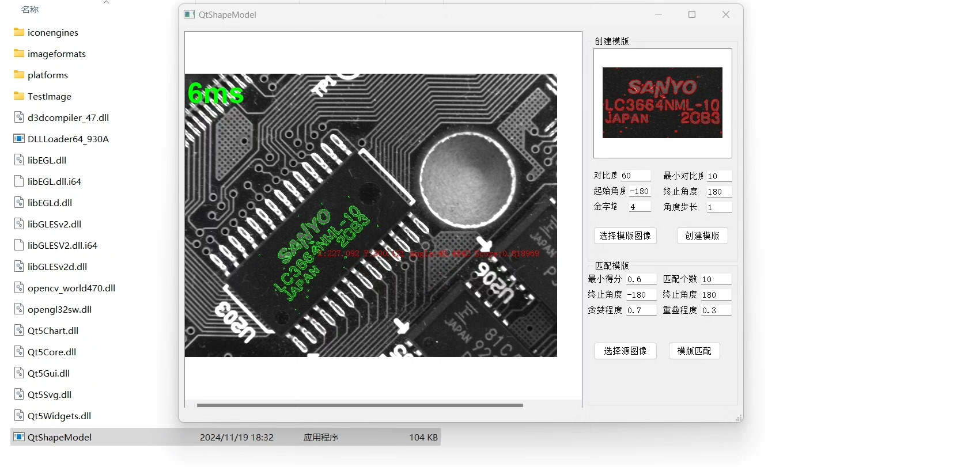Click the QtShapeModel application file icon
This screenshot has height=467, width=980.
pos(19,437)
